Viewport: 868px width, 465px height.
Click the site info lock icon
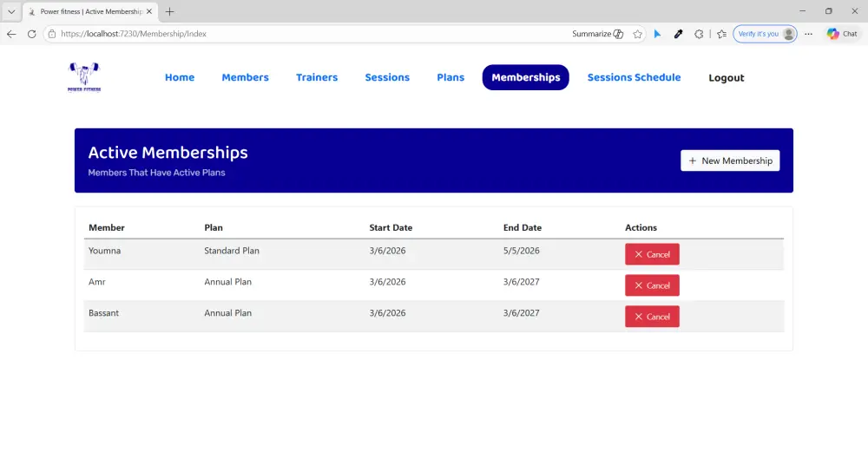pyautogui.click(x=52, y=34)
